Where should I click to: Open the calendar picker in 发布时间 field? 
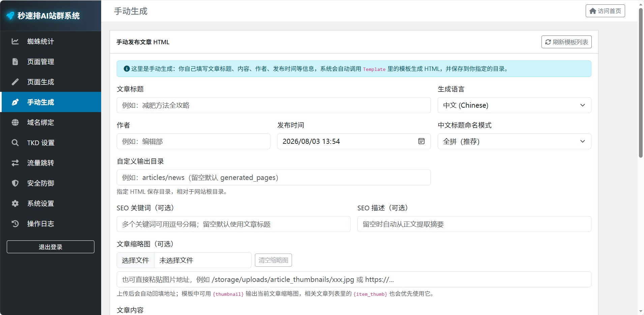(421, 141)
